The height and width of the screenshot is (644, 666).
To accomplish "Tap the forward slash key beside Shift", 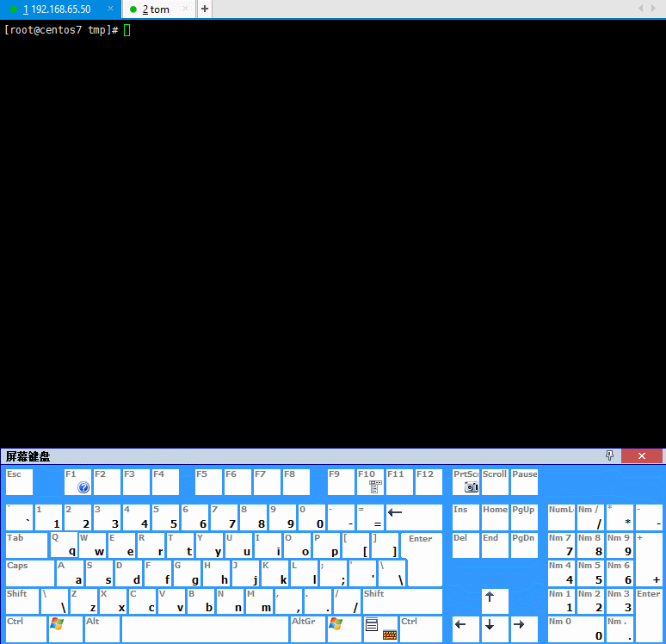I will [x=347, y=601].
